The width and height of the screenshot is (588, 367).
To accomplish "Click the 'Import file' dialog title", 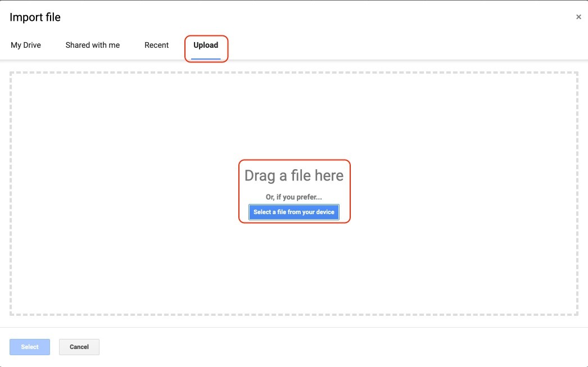I will pos(35,17).
